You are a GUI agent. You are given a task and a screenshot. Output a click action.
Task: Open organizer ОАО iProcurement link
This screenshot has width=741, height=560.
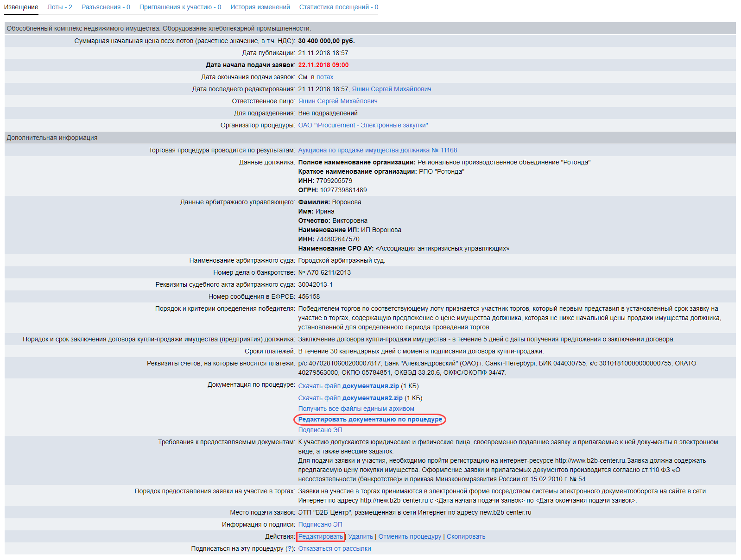click(x=363, y=125)
